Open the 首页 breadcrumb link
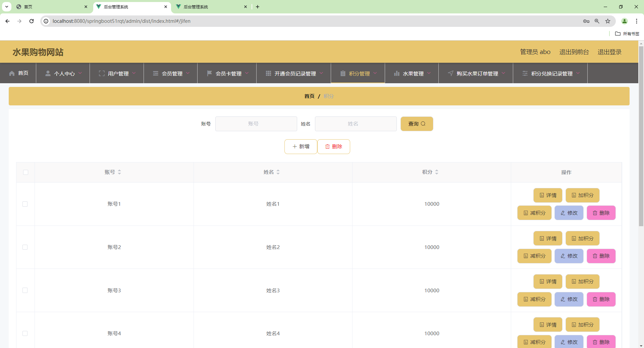This screenshot has height=348, width=644. tap(309, 96)
